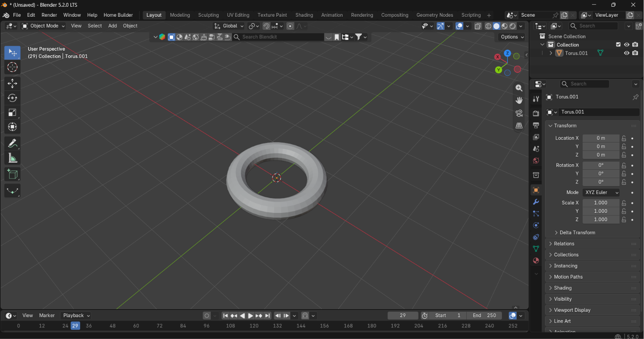
Task: Switch to Geometry Nodes workspace tab
Action: pos(435,15)
